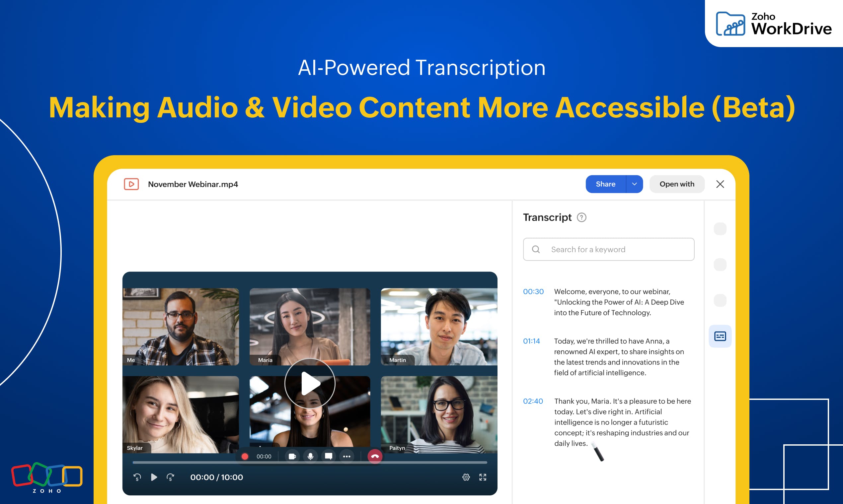The image size is (843, 504).
Task: Open the Open with menu
Action: click(x=676, y=184)
